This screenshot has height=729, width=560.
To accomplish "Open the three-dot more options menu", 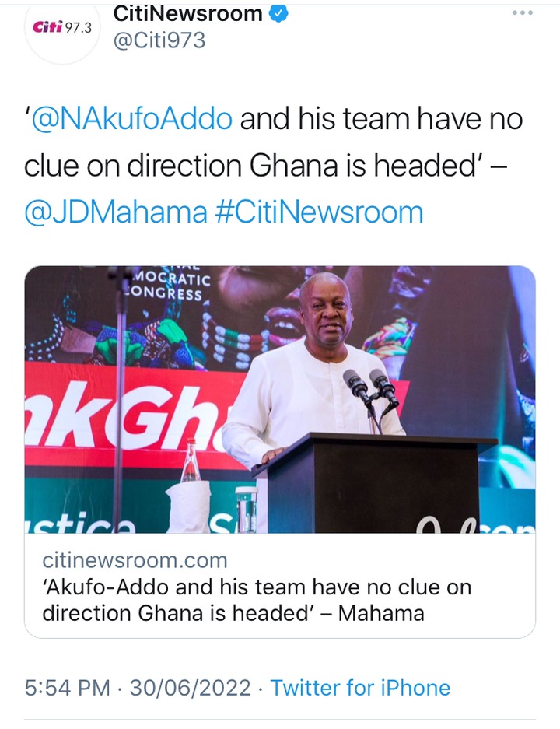I will click(523, 13).
